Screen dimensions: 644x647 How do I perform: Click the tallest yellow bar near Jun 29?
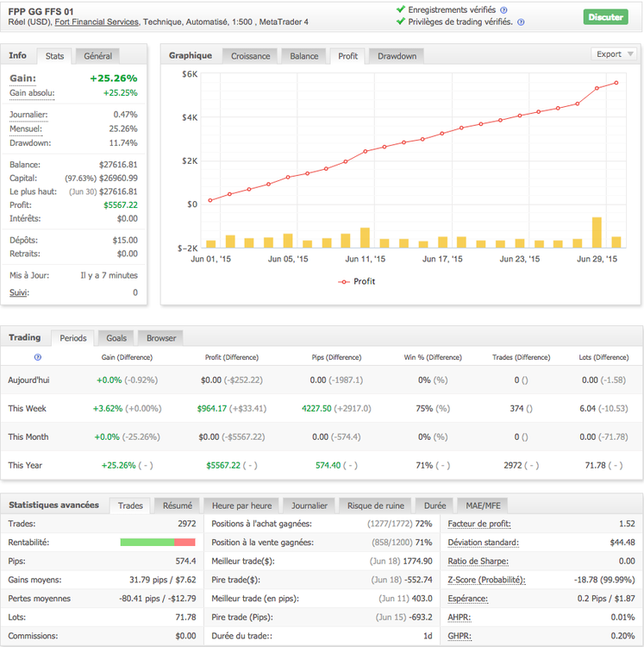point(597,233)
